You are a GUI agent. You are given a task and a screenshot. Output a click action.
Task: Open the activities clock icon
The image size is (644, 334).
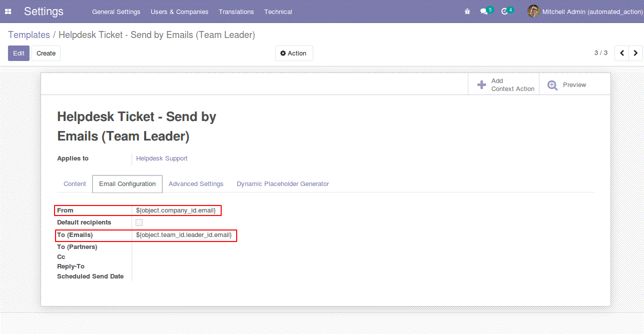click(504, 11)
